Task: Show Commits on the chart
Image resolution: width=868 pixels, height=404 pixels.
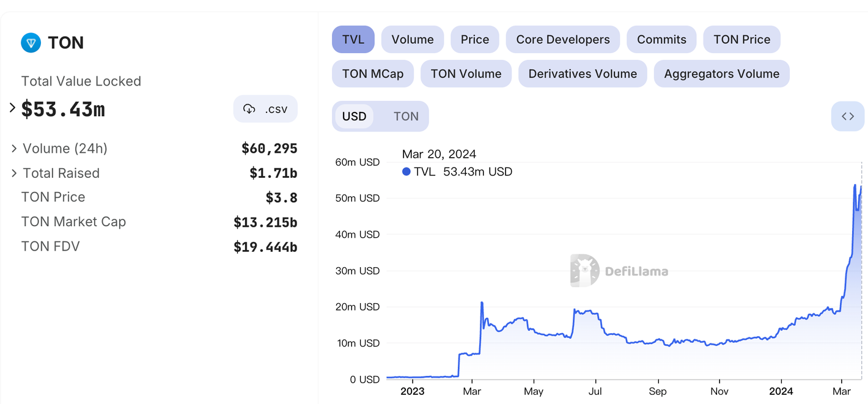Action: (661, 40)
